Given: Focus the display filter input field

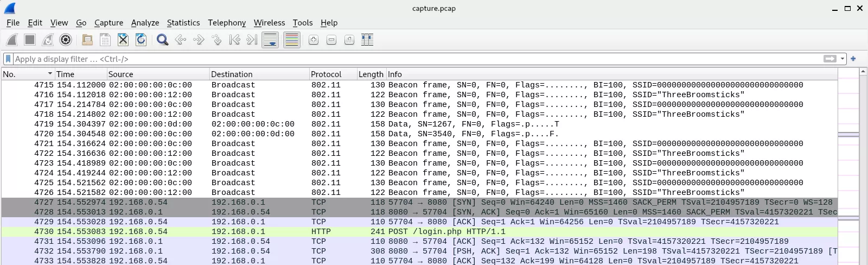Looking at the screenshot, I should coord(417,59).
